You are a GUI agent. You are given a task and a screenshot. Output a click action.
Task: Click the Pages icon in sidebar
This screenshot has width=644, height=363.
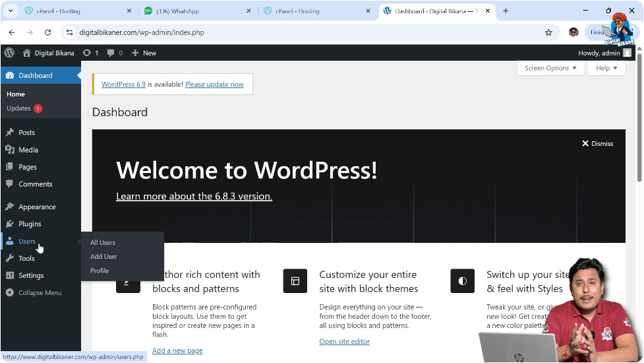[10, 167]
